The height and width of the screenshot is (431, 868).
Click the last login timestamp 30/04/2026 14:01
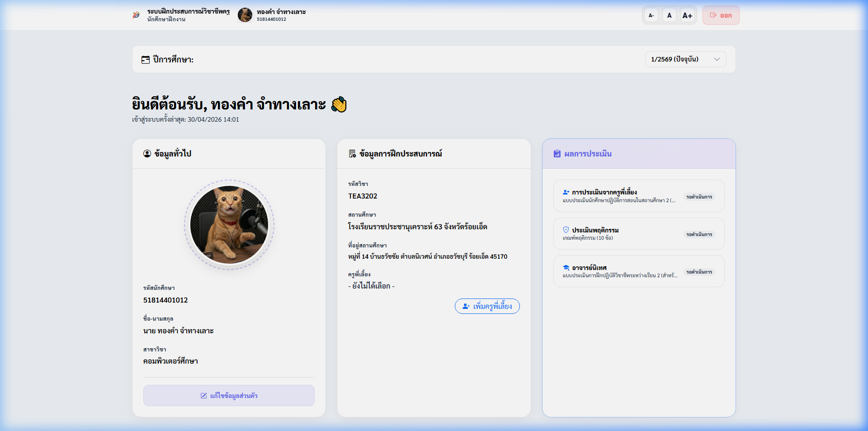tap(213, 119)
